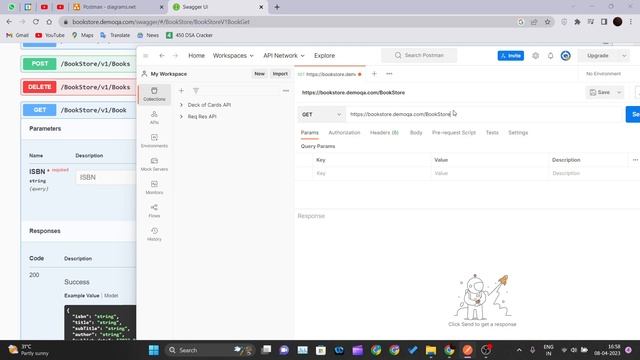640x360 pixels.
Task: Switch to the Authorization tab
Action: click(344, 133)
